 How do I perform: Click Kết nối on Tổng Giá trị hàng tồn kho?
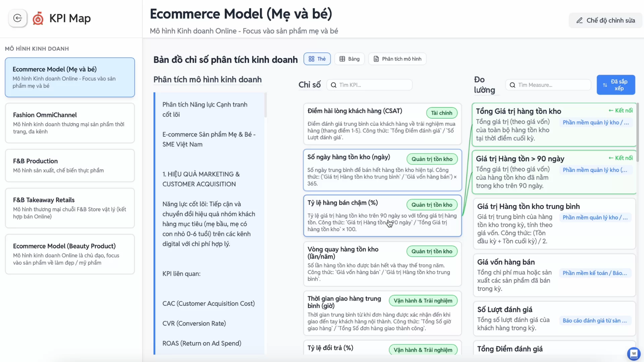(x=621, y=111)
